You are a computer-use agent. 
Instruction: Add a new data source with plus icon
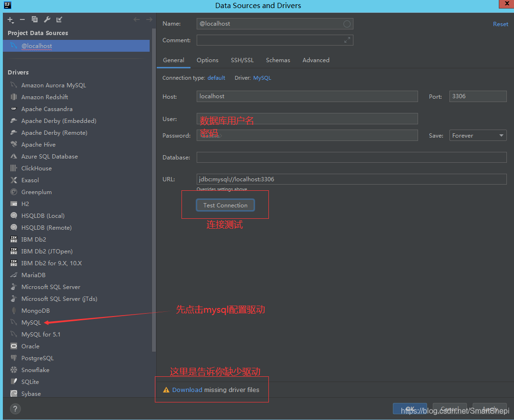(10, 20)
